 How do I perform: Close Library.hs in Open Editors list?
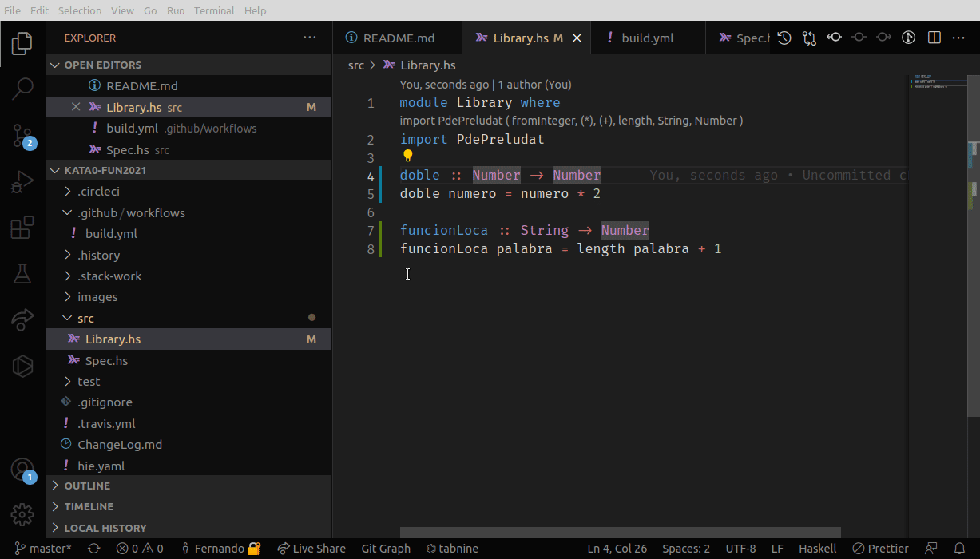tap(76, 107)
